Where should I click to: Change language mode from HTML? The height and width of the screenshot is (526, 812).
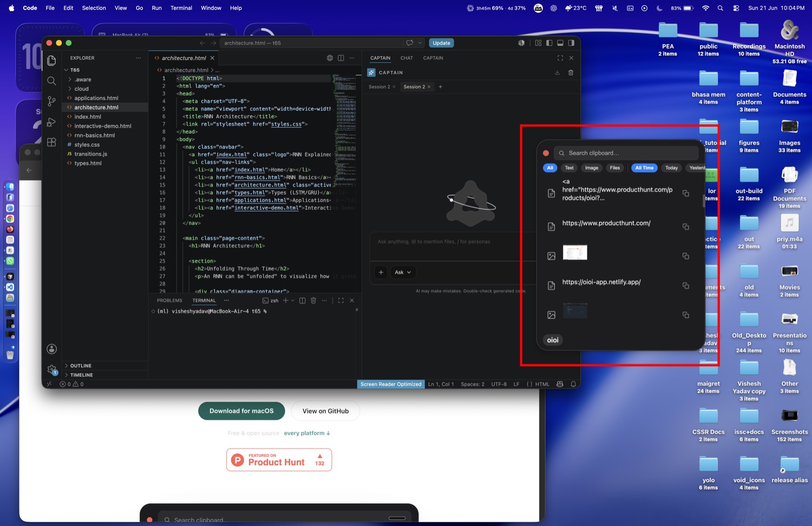pos(542,384)
